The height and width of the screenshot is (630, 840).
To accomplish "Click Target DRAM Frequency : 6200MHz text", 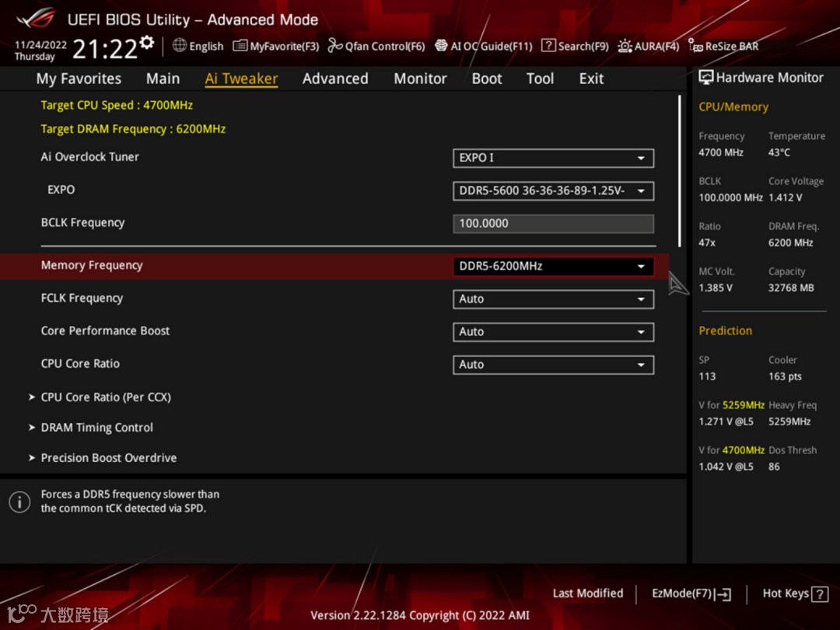I will pos(133,129).
